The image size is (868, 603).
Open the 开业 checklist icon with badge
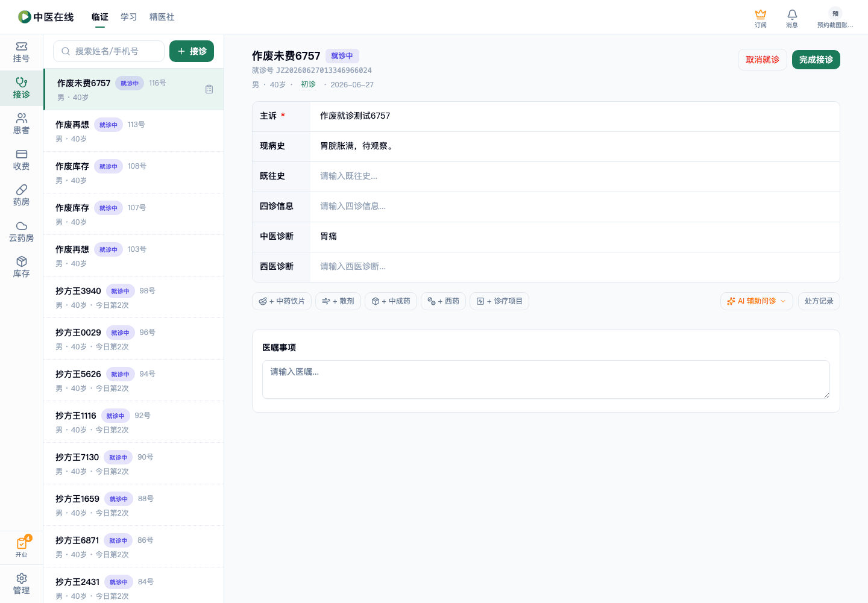[x=21, y=547]
